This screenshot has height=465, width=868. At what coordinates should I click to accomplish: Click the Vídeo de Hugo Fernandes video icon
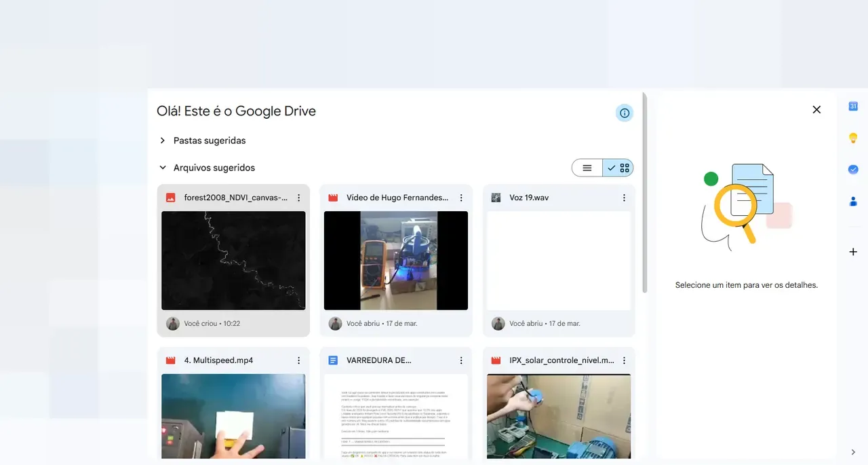click(333, 198)
